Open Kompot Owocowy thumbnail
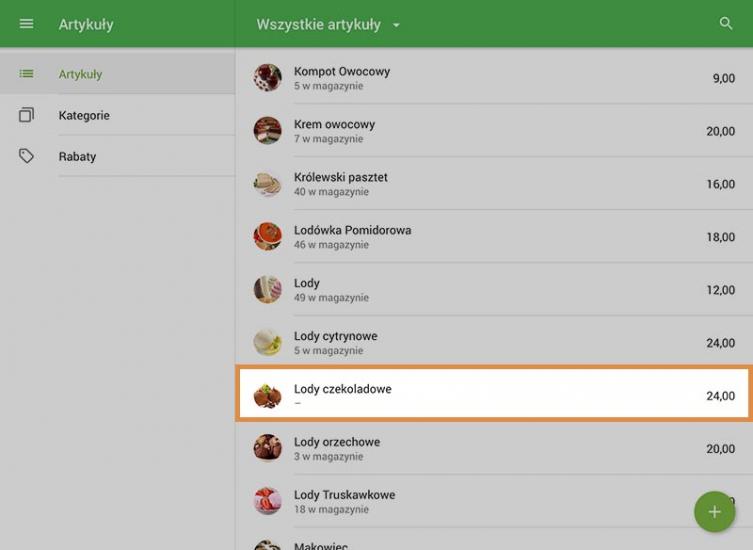753x550 pixels. [x=267, y=77]
